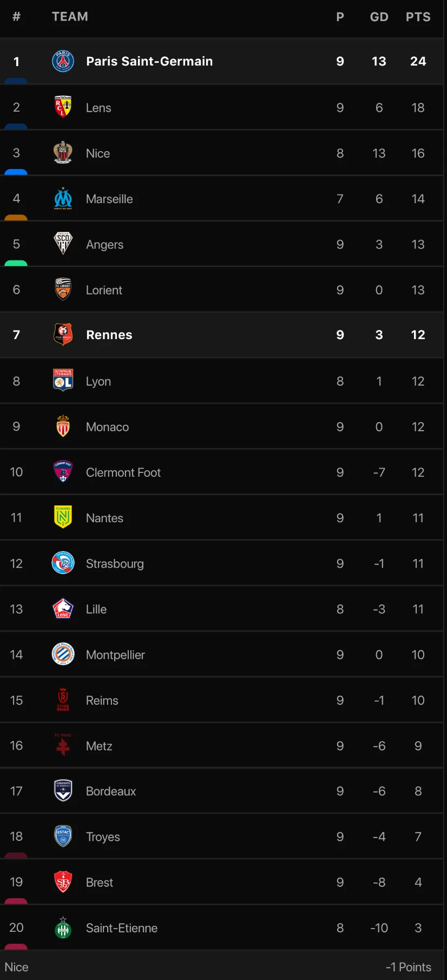Open the Monaco team page link

[x=107, y=427]
